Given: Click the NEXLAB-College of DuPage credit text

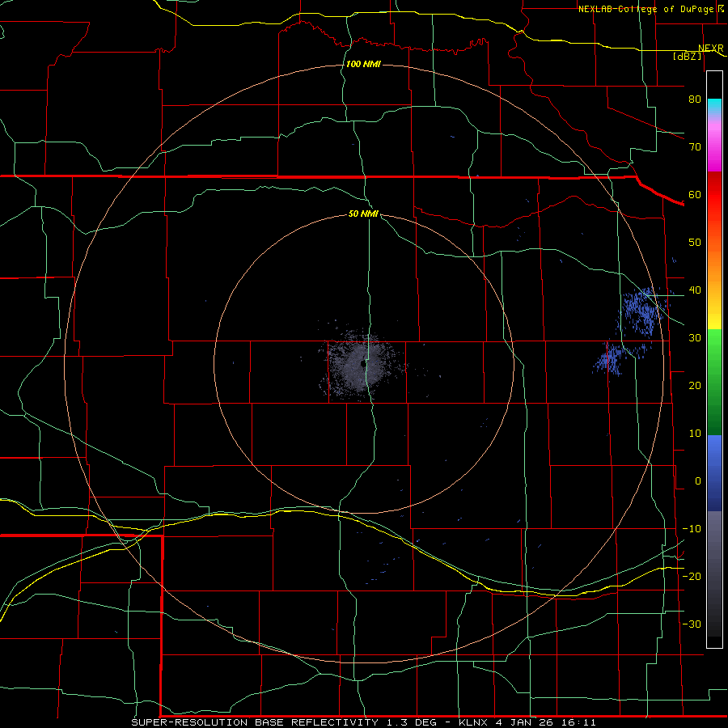Looking at the screenshot, I should coord(645,9).
